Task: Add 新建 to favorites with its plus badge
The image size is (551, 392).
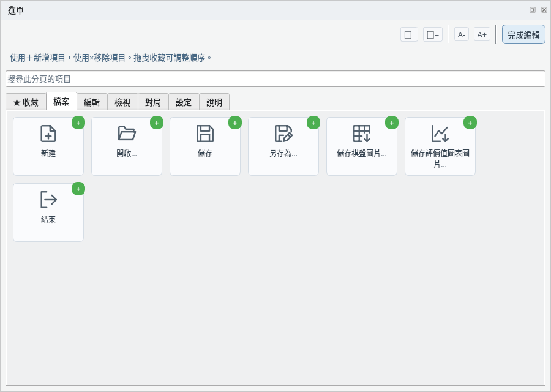Action: [x=78, y=123]
